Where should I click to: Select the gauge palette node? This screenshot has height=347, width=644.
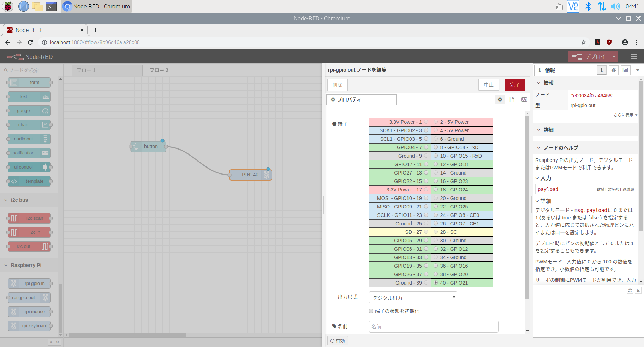click(29, 111)
